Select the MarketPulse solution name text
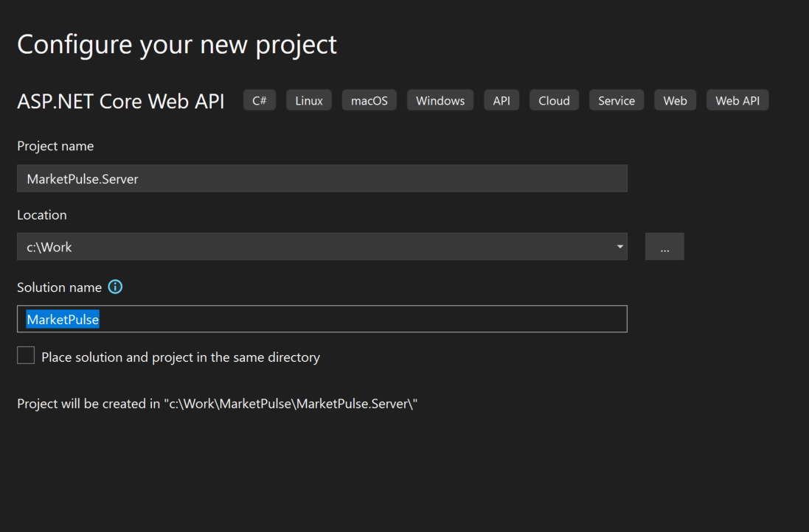Image resolution: width=809 pixels, height=532 pixels. [x=63, y=318]
